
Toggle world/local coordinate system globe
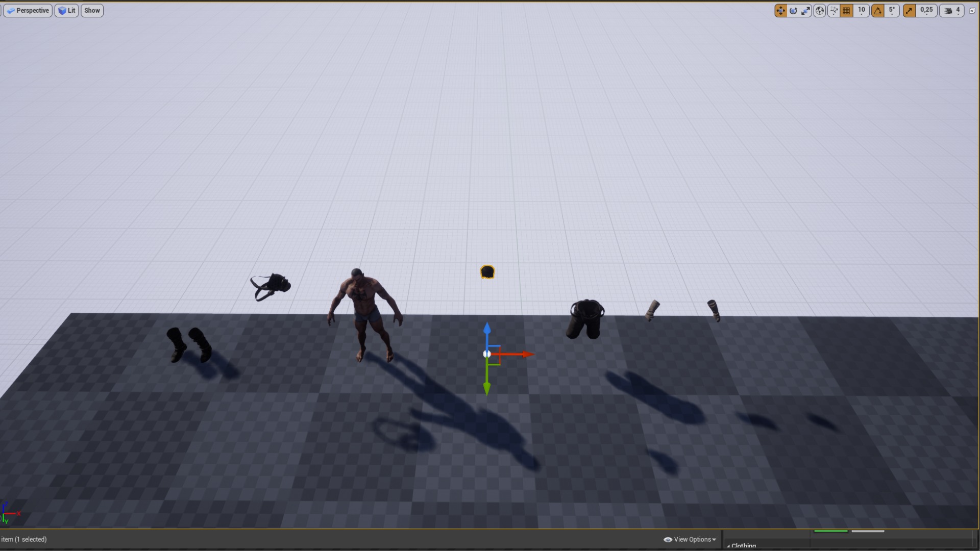[820, 11]
